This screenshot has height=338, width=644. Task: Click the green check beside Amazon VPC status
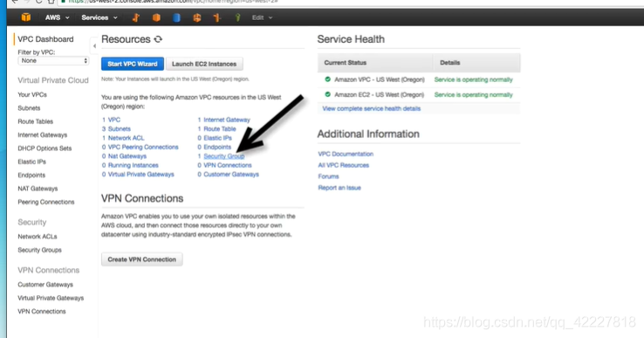(x=327, y=79)
